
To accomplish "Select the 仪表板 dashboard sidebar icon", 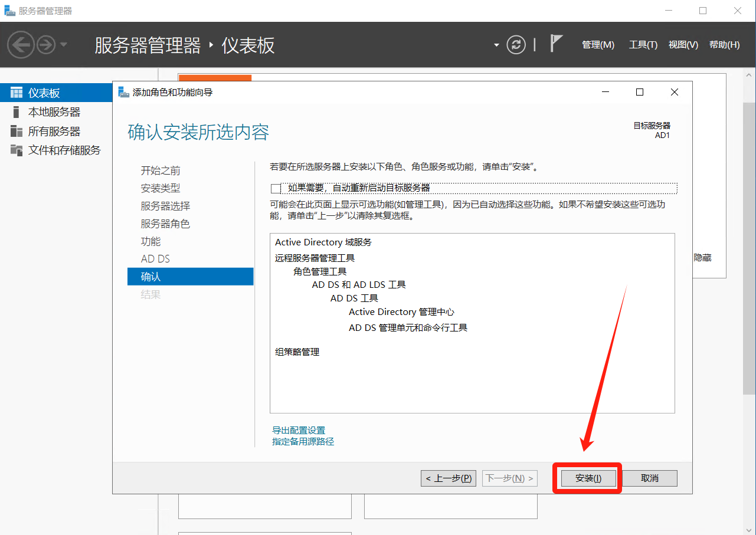I will click(x=17, y=93).
